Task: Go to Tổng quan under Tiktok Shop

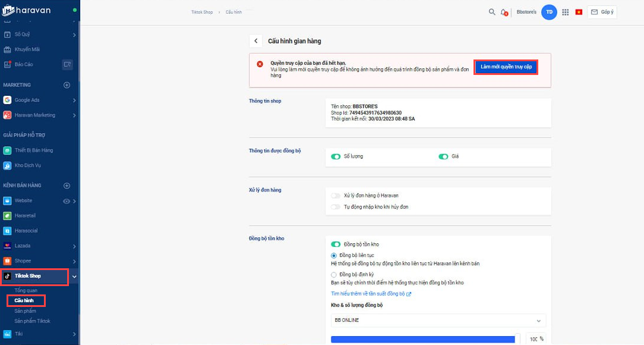Action: pos(26,290)
